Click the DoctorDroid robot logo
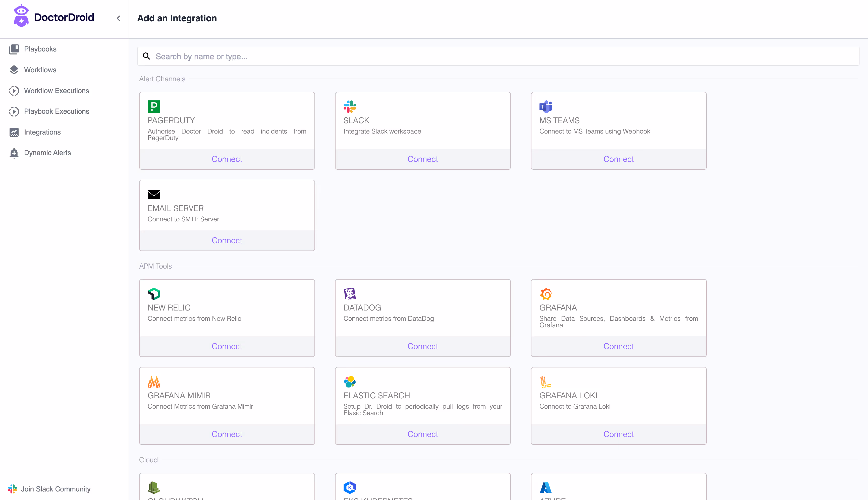The image size is (868, 500). point(21,16)
